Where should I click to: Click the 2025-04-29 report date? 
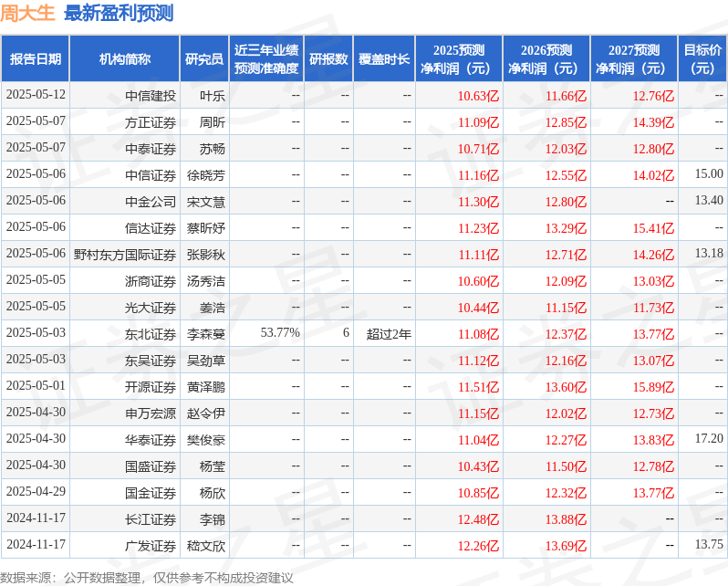tap(36, 492)
